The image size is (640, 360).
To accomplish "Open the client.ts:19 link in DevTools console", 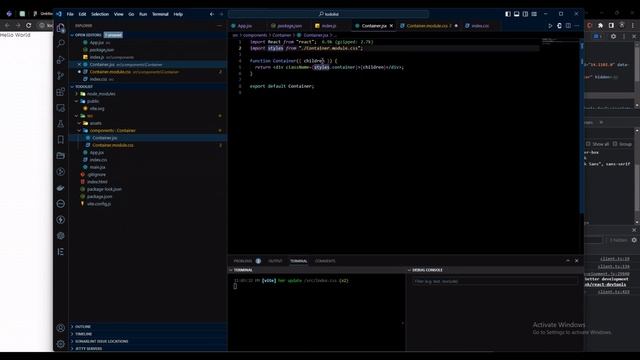I will pos(615,259).
